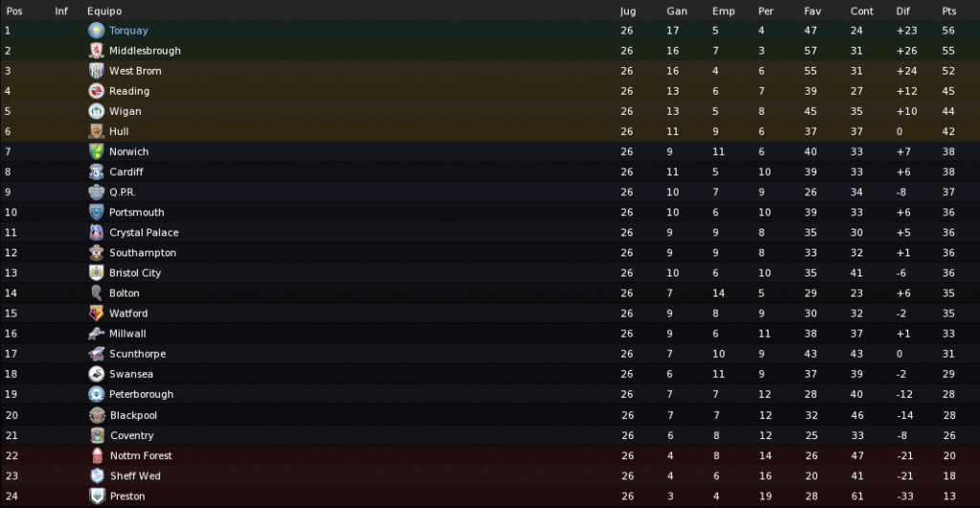This screenshot has width=980, height=508.
Task: Click the Nottm Forest red badge
Action: (x=97, y=455)
